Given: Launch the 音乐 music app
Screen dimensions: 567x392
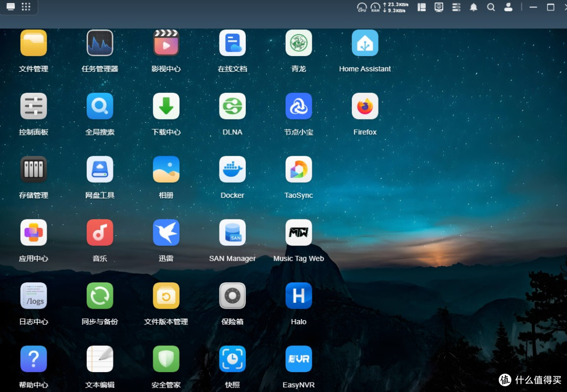Looking at the screenshot, I should [x=100, y=232].
